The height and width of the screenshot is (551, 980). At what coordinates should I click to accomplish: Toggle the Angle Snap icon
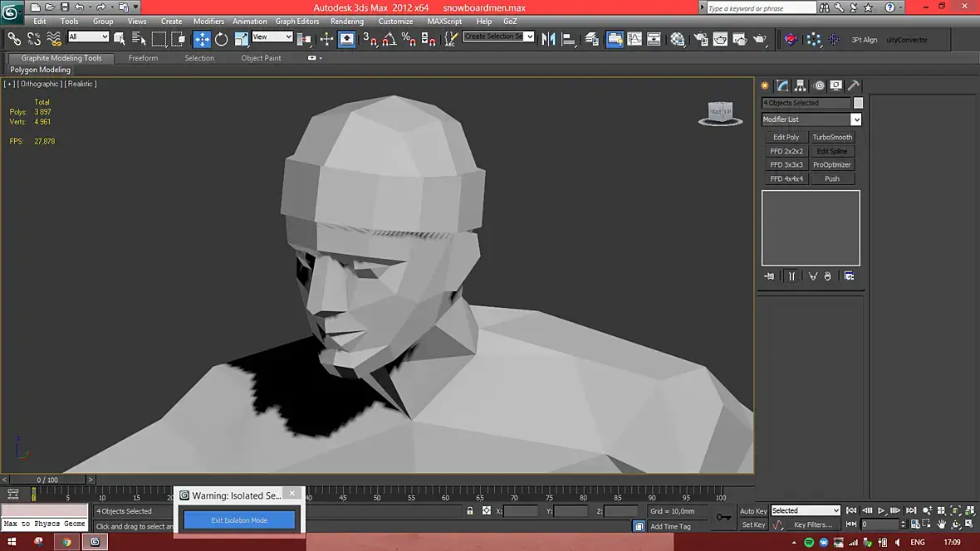[389, 39]
